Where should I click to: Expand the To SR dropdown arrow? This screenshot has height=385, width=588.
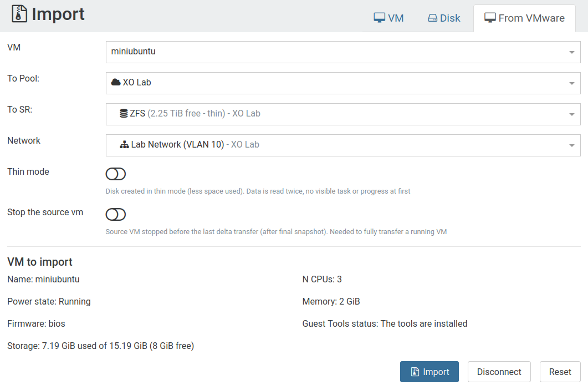tap(571, 114)
